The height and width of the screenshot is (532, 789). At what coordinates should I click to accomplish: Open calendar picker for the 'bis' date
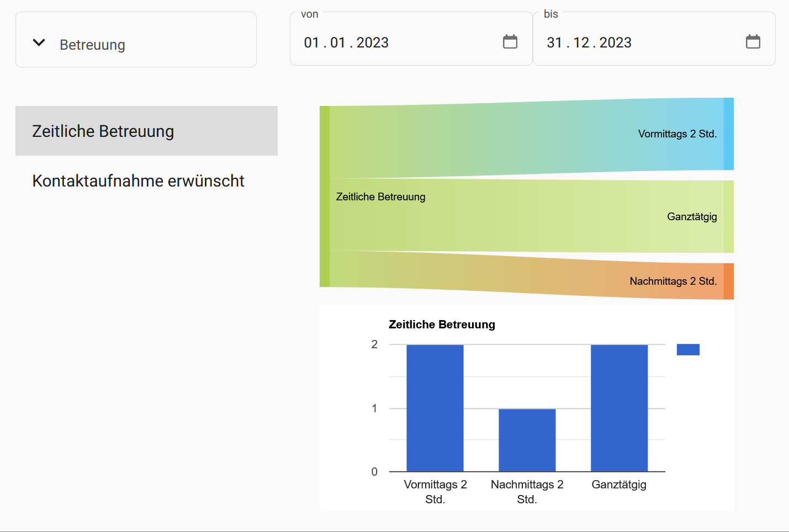pos(753,42)
